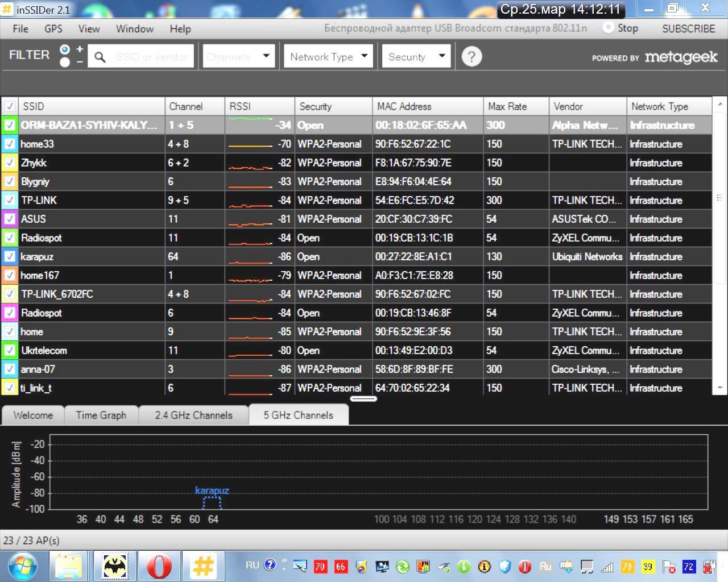The width and height of the screenshot is (728, 582).
Task: Toggle the karapuz network checkbox
Action: pos(10,256)
